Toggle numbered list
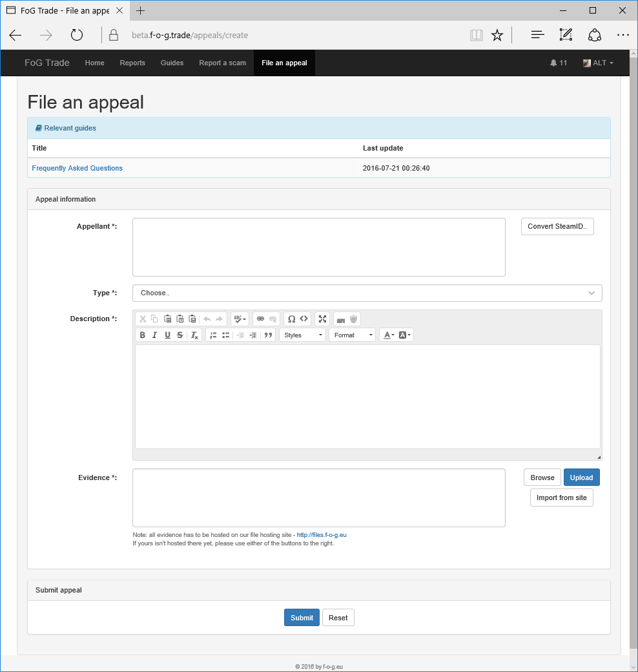The height and width of the screenshot is (672, 638). click(x=213, y=335)
